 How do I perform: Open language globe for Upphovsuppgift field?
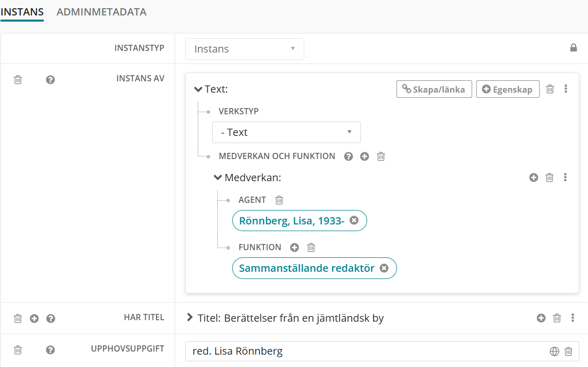[x=554, y=352]
